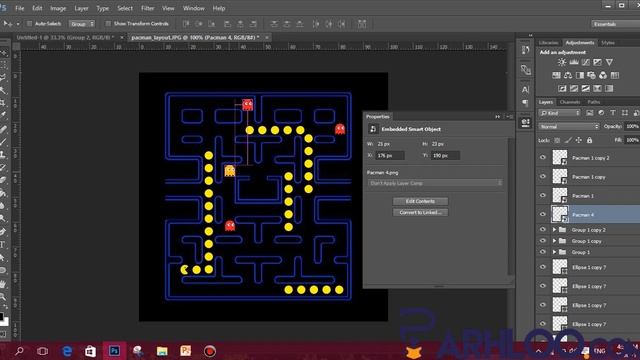Hide the Group 1 copy folder
640x360 pixels.
click(x=543, y=241)
